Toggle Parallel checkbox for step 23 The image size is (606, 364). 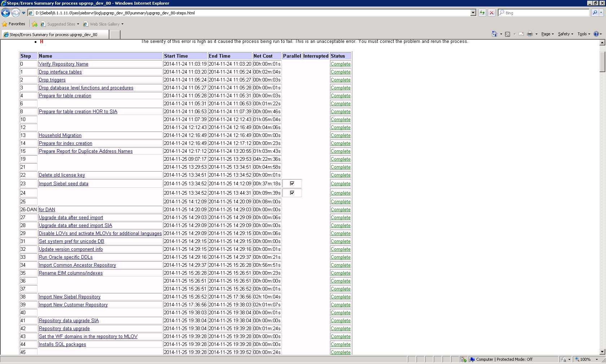[x=292, y=183]
